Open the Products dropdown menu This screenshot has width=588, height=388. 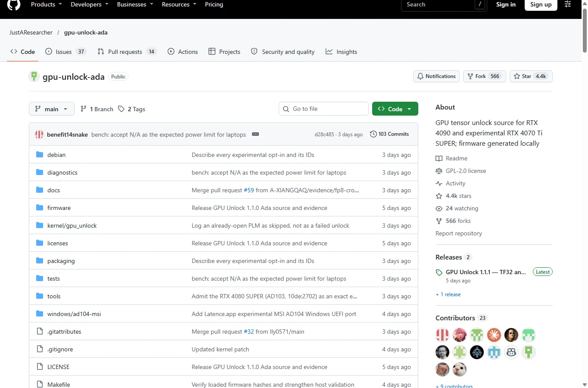tap(47, 4)
